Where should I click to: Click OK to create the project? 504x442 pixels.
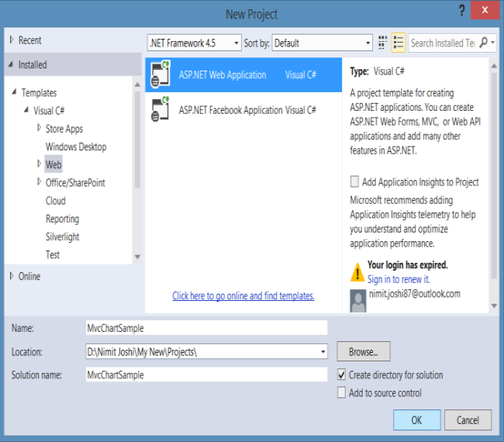click(417, 420)
